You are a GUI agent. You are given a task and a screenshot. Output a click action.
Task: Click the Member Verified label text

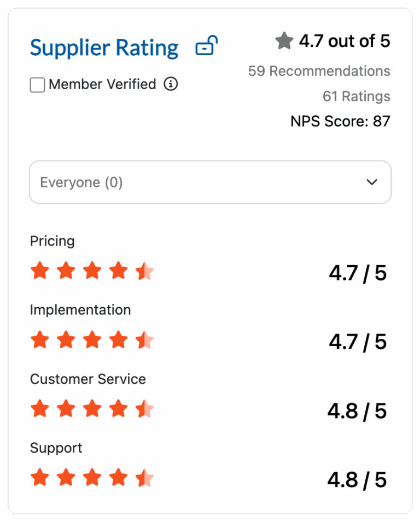102,84
